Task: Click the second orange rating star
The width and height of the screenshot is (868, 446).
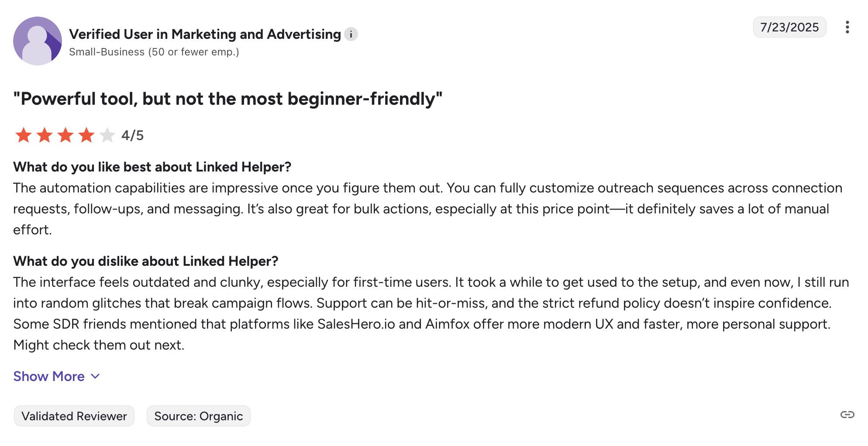Action: coord(45,135)
